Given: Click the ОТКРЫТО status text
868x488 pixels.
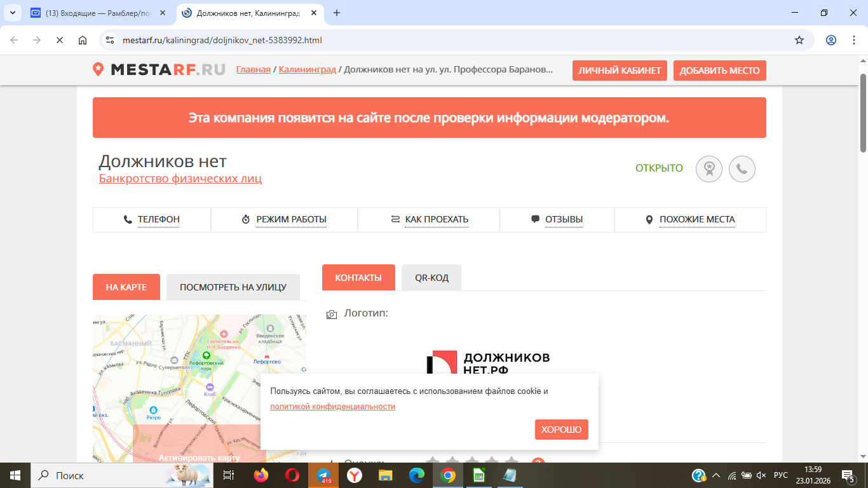Looking at the screenshot, I should [659, 168].
